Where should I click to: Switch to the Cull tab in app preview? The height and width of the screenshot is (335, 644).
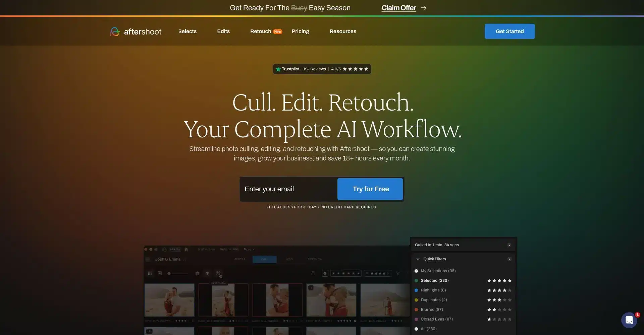264,259
